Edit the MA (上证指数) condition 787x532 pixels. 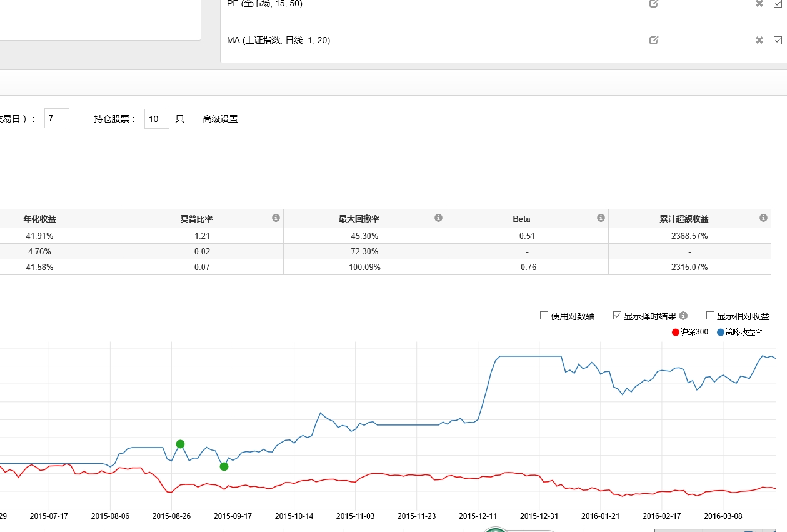pyautogui.click(x=654, y=40)
